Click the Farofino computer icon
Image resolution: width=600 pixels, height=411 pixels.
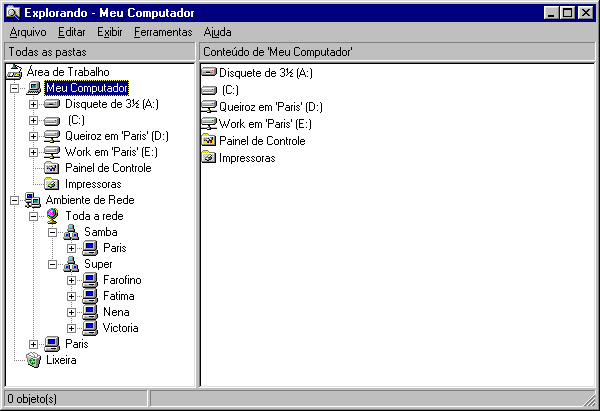[x=90, y=280]
